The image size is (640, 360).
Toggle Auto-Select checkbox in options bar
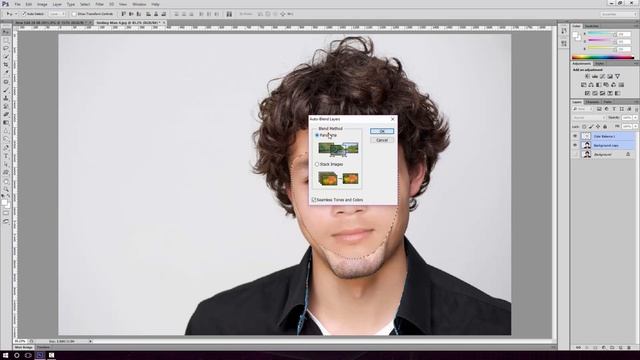[24, 14]
